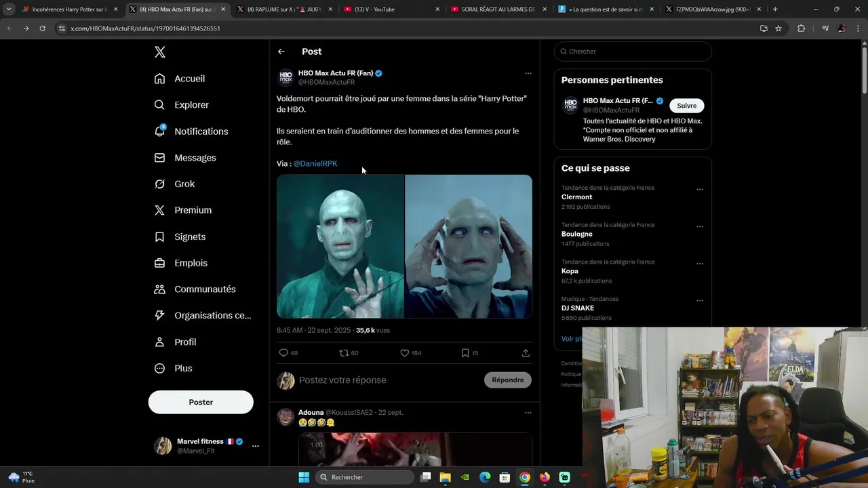This screenshot has width=868, height=488.
Task: Open the left Voldemort image
Action: (340, 246)
